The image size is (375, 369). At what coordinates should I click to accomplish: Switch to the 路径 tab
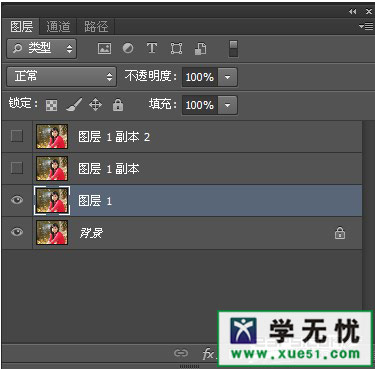[96, 26]
